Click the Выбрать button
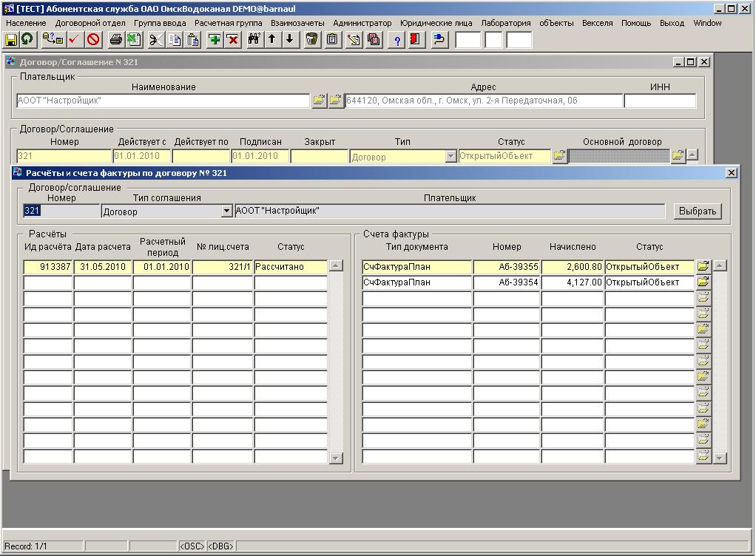 (x=697, y=211)
